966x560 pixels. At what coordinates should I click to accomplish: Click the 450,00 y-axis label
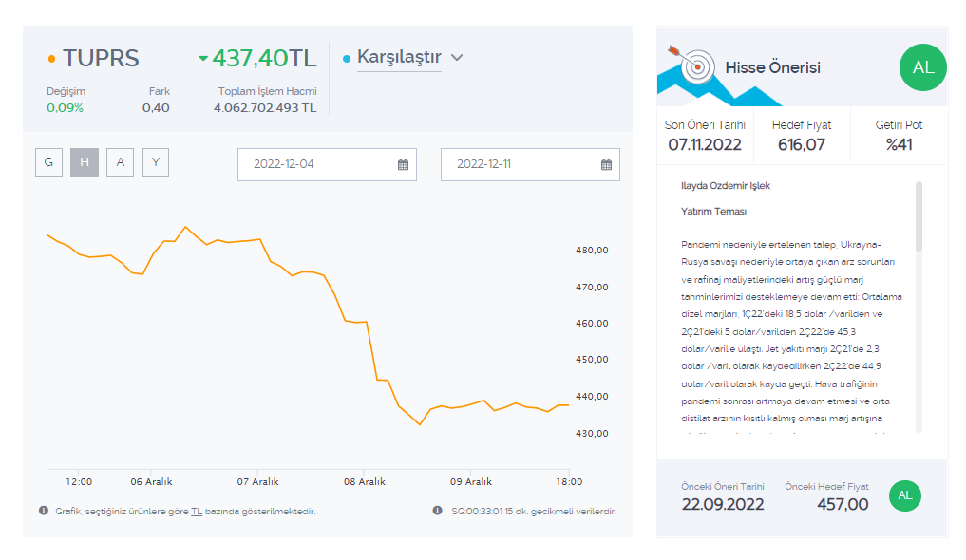point(592,360)
